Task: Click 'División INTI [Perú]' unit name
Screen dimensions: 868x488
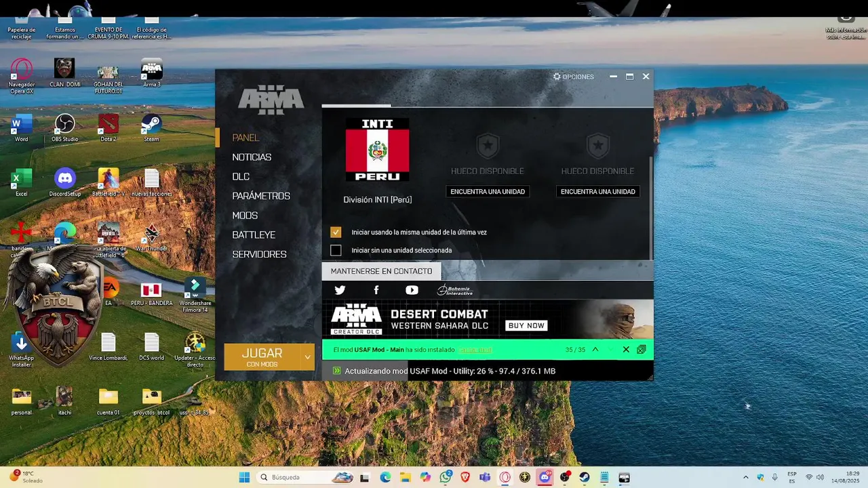Action: click(378, 200)
